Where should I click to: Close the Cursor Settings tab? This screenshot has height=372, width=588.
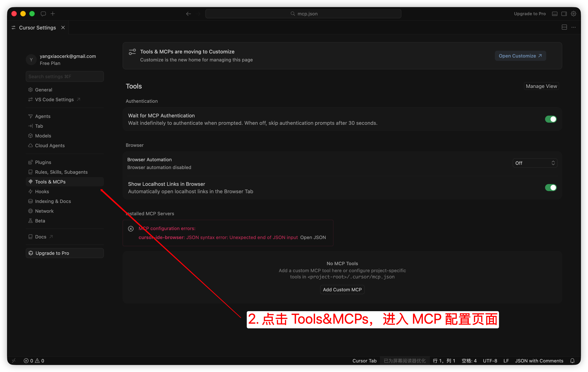coord(63,27)
